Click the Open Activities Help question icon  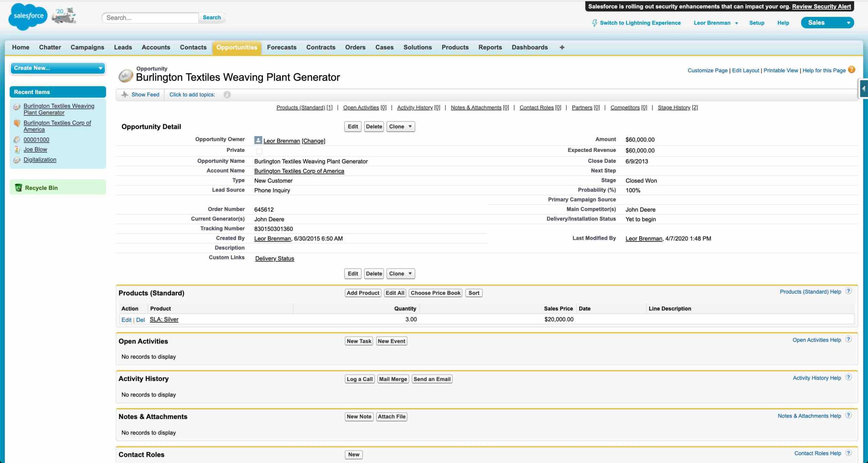(849, 339)
